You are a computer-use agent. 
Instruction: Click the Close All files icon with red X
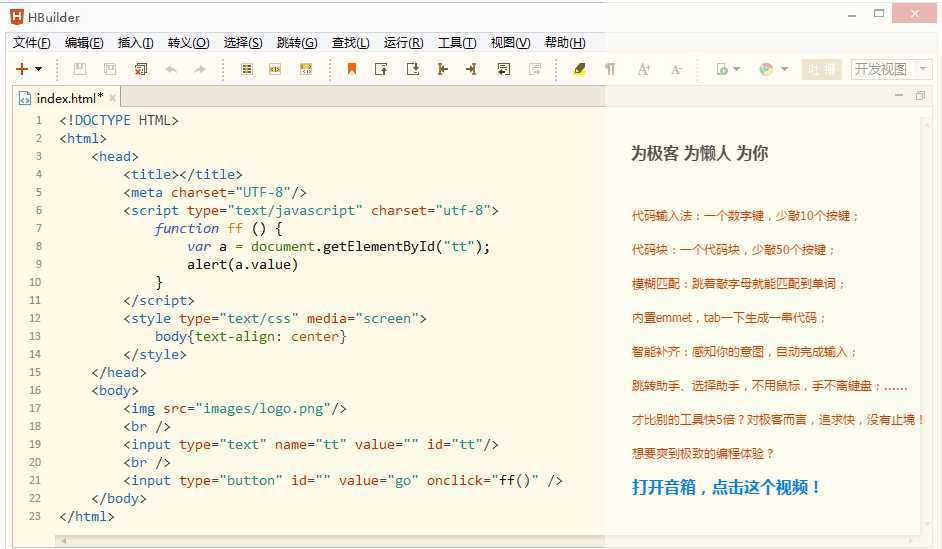(141, 69)
